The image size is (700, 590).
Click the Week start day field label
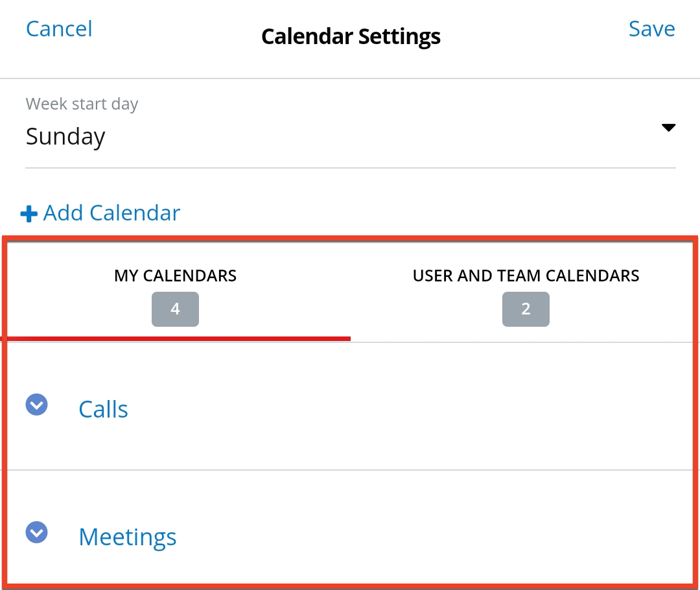point(82,104)
